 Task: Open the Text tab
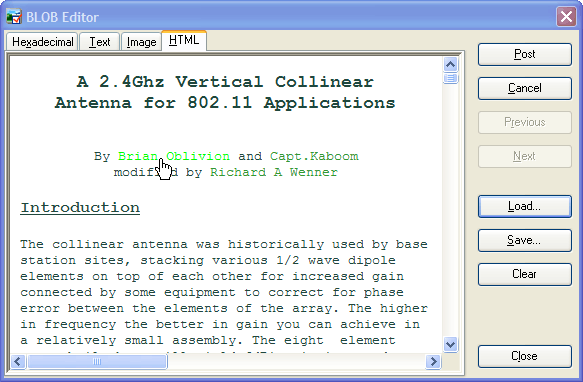pos(100,42)
